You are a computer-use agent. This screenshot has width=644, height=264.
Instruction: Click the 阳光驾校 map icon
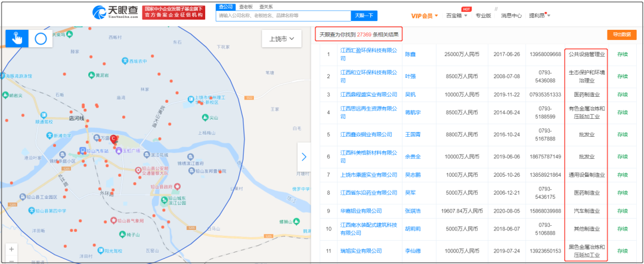pos(100,250)
